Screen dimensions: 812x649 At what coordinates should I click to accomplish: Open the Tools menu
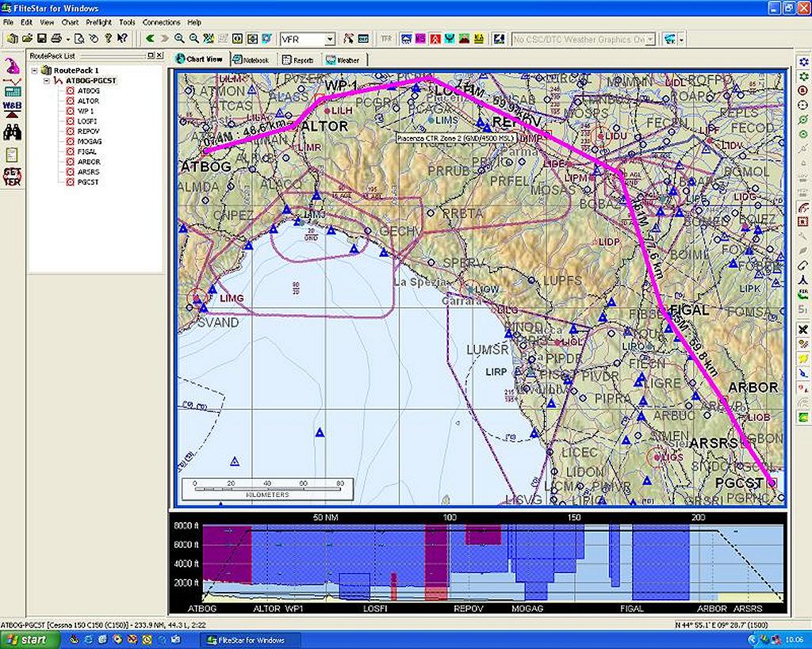127,23
